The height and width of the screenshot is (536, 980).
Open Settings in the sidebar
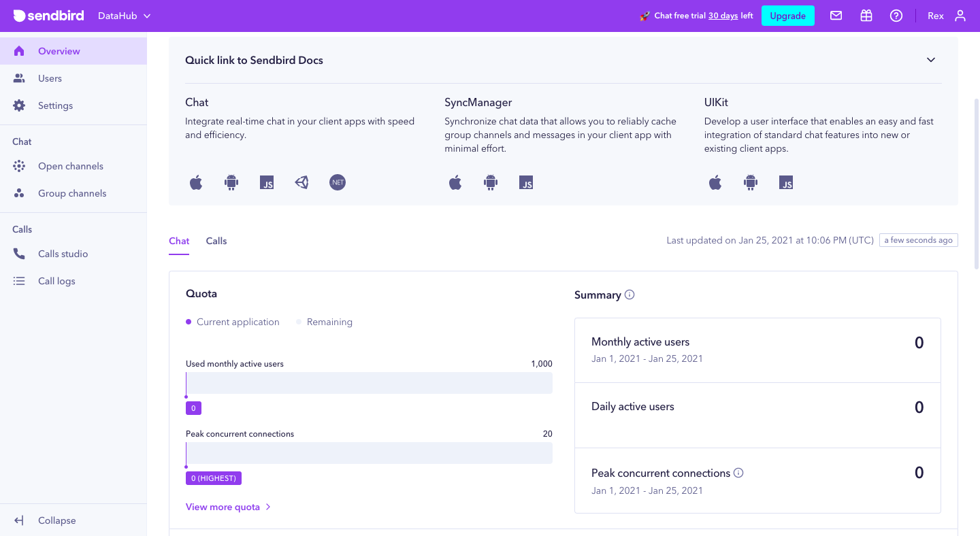[x=73, y=105]
